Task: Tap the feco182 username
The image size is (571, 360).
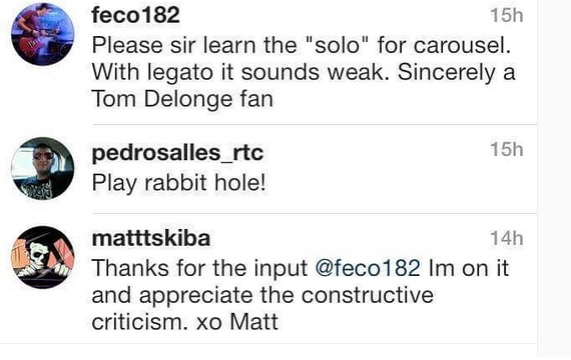Action: (135, 15)
